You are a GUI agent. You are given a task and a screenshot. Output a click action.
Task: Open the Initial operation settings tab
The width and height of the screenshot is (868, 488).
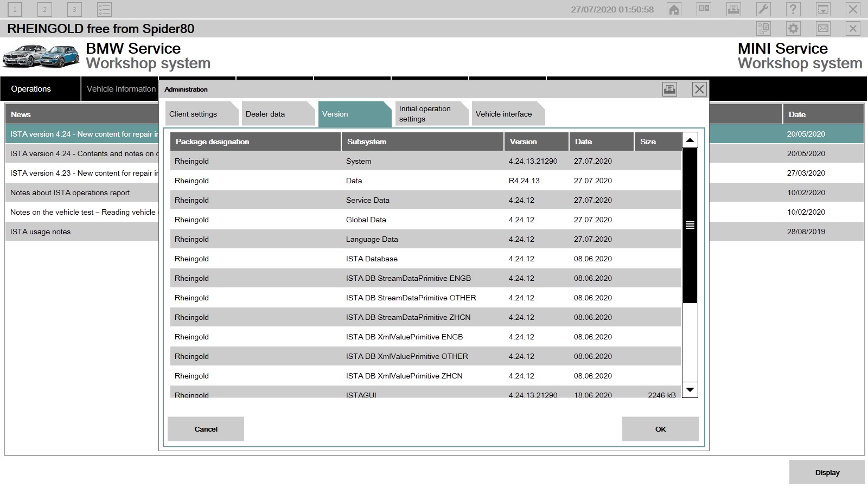(426, 113)
